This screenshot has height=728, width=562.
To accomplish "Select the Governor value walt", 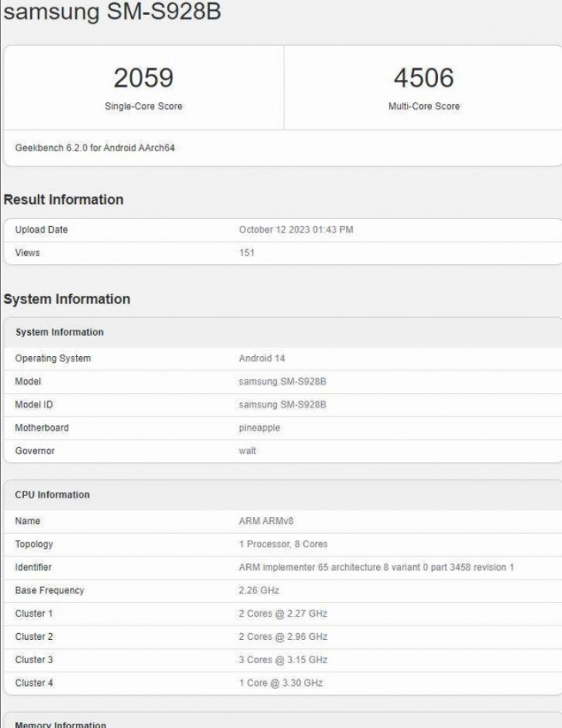I will pos(248,451).
